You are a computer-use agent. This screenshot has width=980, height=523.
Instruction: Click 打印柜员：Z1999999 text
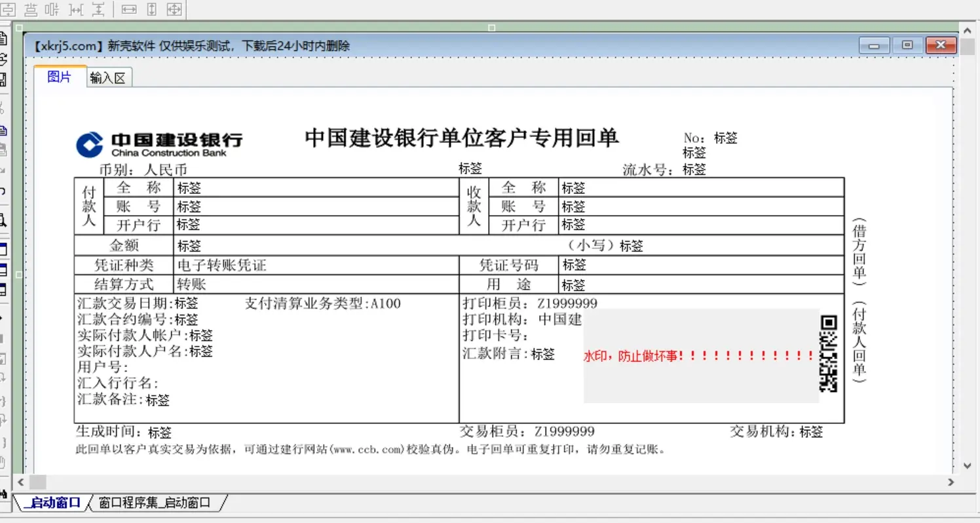pyautogui.click(x=529, y=303)
